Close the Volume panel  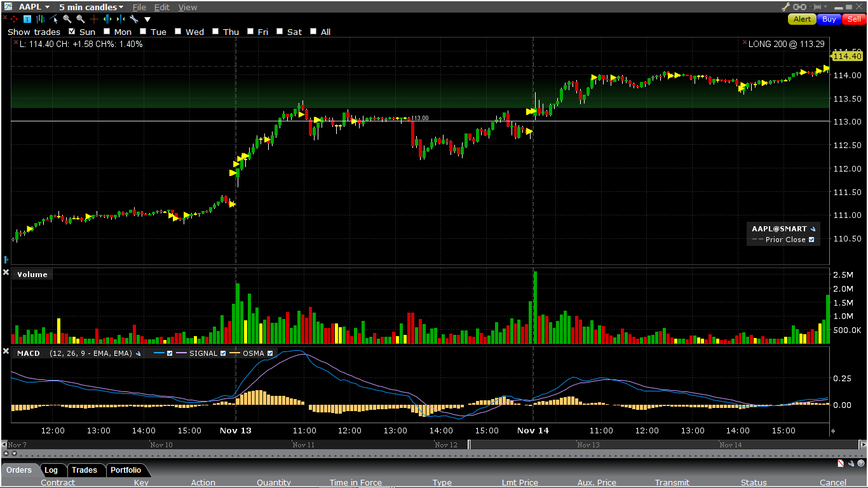6,273
